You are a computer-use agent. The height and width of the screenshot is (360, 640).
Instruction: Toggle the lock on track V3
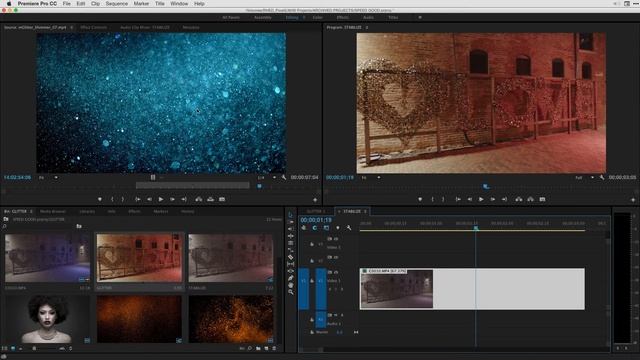[x=312, y=244]
